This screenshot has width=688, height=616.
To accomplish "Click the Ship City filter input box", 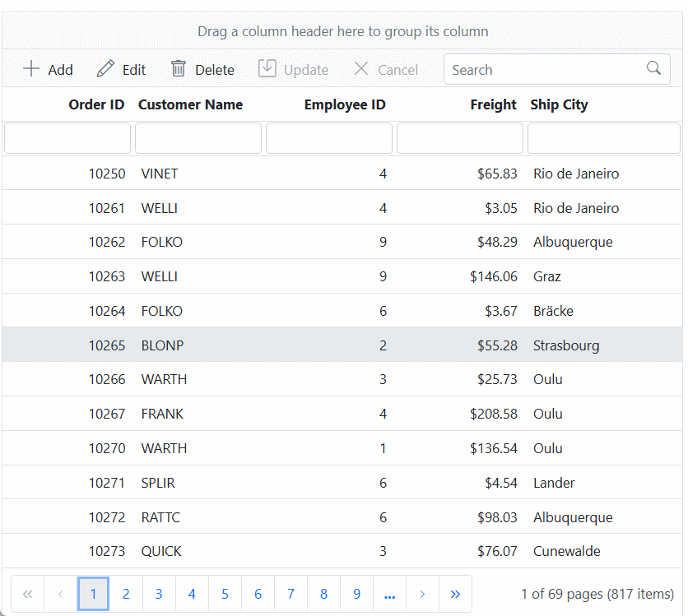I will click(603, 137).
